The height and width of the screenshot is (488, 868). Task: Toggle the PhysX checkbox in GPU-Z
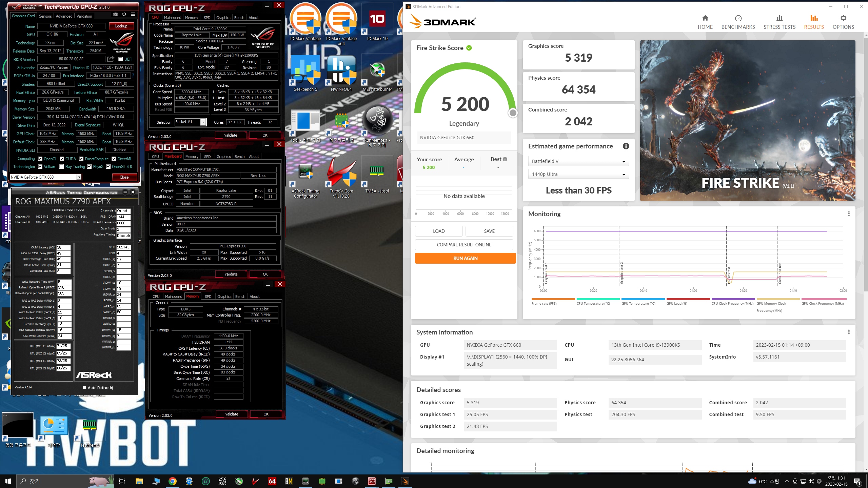(x=90, y=167)
